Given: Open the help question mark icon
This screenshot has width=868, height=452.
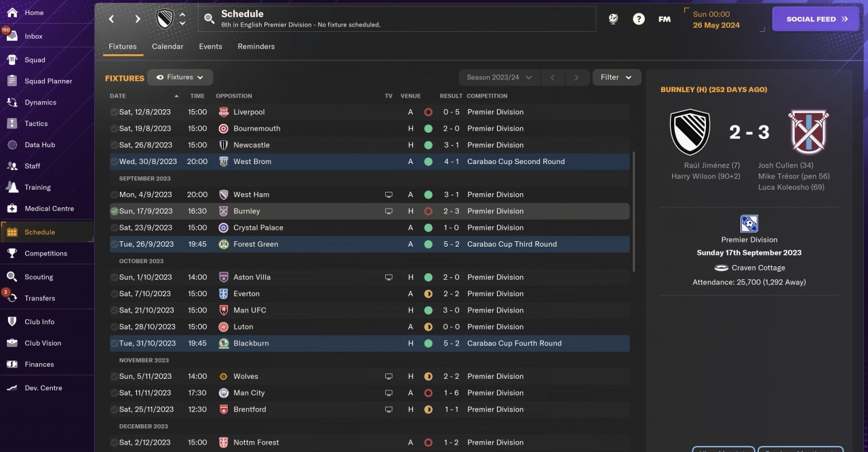Looking at the screenshot, I should click(639, 19).
